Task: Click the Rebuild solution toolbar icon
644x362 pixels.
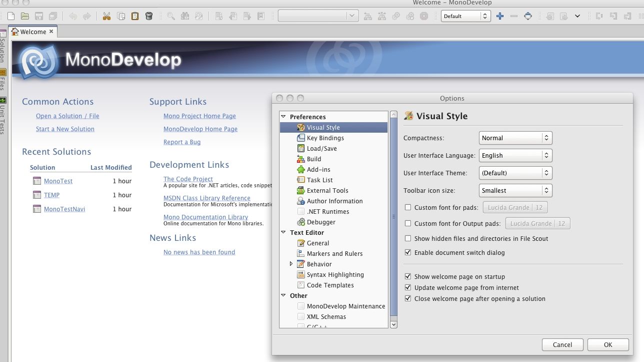Action: point(382,16)
